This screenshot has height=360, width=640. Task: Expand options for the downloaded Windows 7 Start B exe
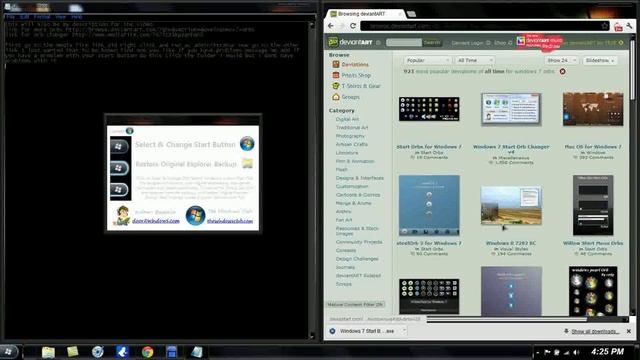click(x=404, y=331)
